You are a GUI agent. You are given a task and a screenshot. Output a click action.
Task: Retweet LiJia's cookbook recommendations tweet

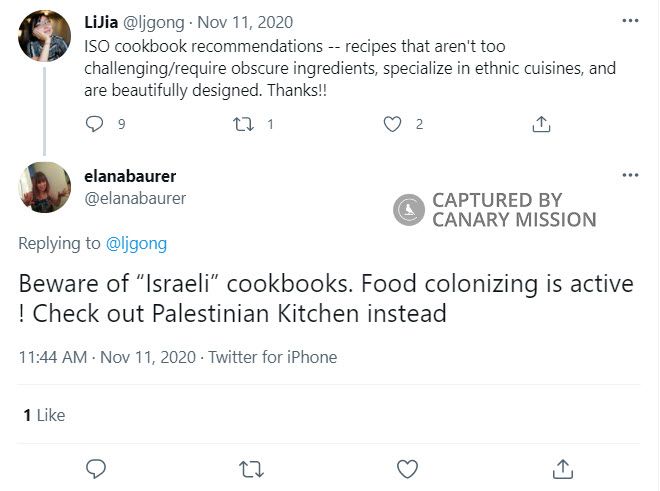coord(243,124)
